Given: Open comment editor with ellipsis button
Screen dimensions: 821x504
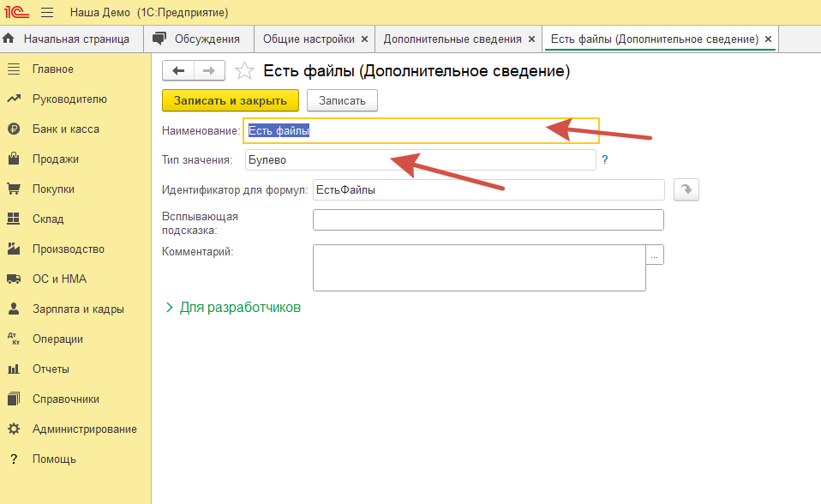Looking at the screenshot, I should click(x=655, y=255).
